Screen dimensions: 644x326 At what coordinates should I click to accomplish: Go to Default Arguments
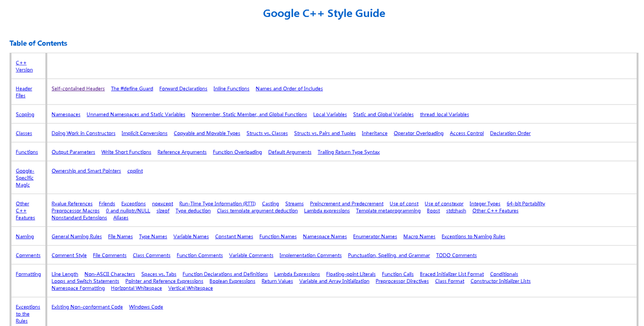(290, 152)
